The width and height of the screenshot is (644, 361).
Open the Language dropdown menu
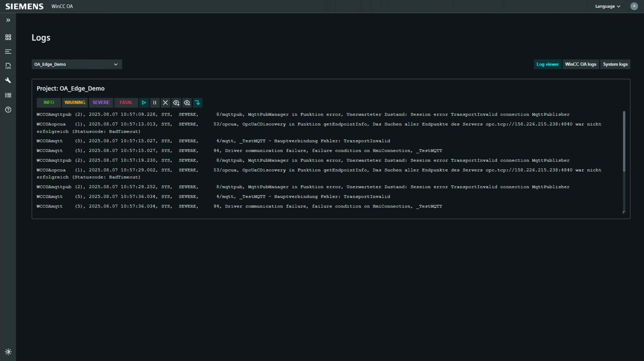(x=607, y=6)
